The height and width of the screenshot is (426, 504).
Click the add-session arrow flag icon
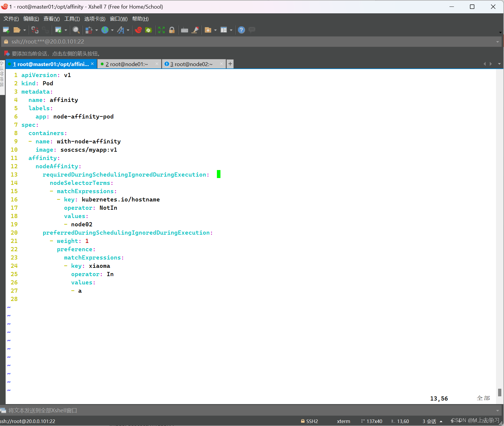point(7,54)
